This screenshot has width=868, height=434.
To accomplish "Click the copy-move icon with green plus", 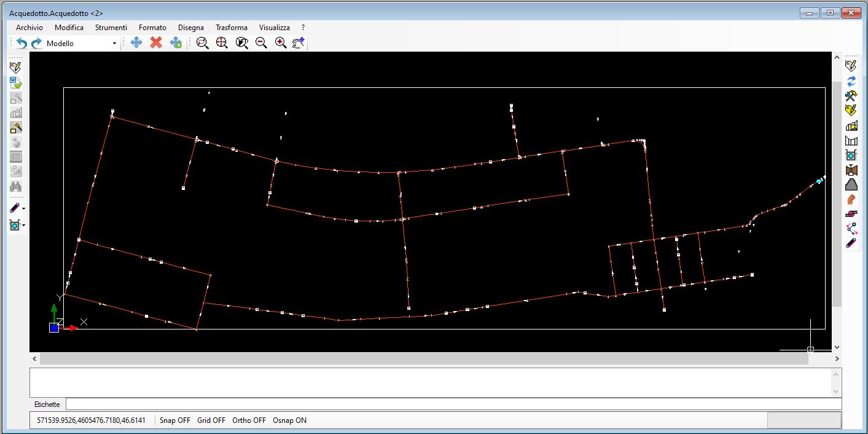I will point(176,42).
